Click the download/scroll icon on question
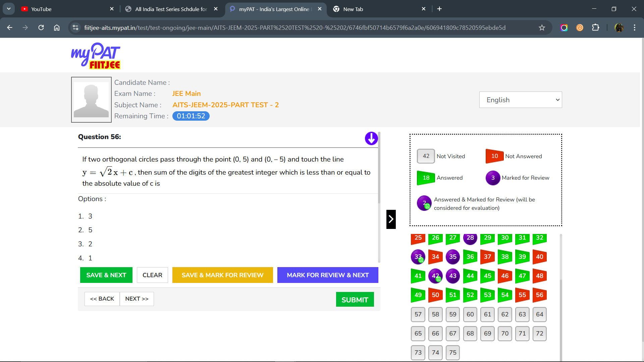Screen dimensions: 644x362 (x=371, y=138)
